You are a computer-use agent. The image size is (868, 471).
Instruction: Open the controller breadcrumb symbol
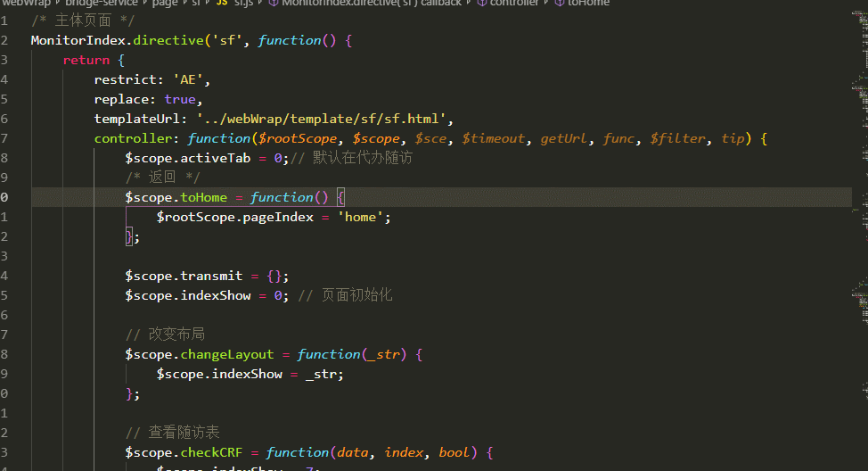coord(513,3)
